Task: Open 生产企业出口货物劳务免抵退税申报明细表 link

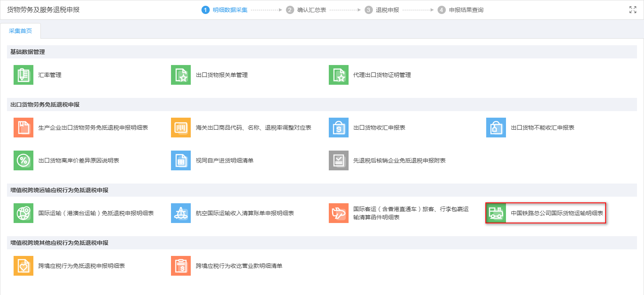Action: [x=93, y=128]
